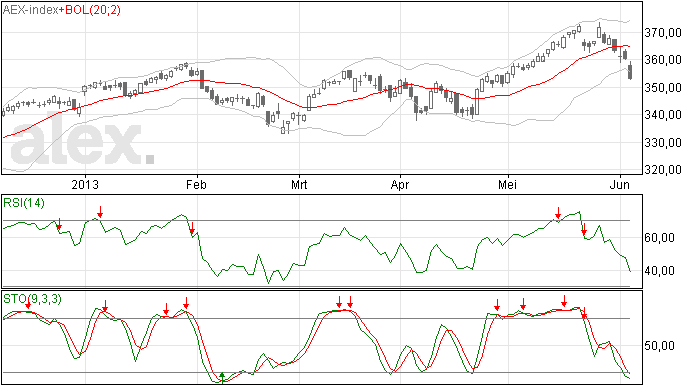Click the Mrt month label
The image size is (690, 387).
[x=299, y=184]
